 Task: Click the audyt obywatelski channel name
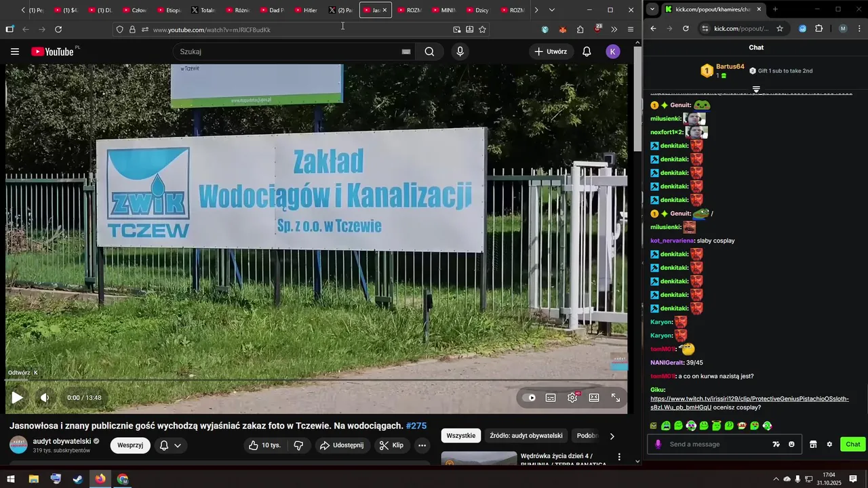[x=62, y=441]
